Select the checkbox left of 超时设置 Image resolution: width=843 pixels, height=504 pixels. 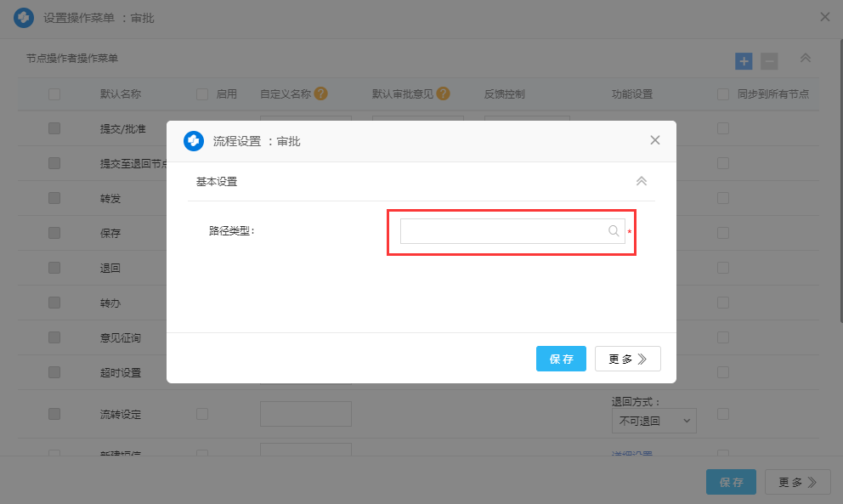tap(54, 372)
